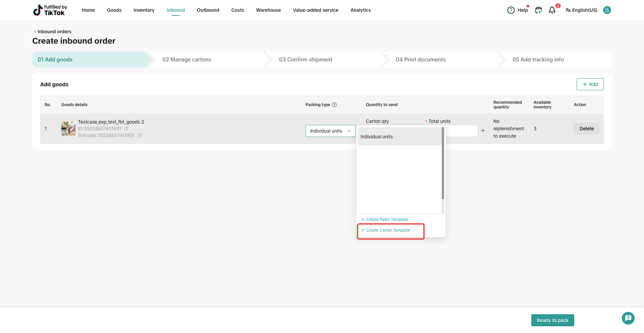Open the chat support bubble
This screenshot has height=333, width=644.
click(628, 318)
